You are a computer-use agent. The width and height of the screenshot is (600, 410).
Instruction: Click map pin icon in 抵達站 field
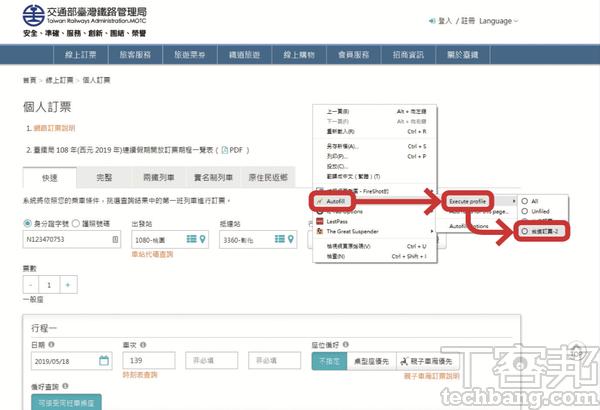coord(291,239)
